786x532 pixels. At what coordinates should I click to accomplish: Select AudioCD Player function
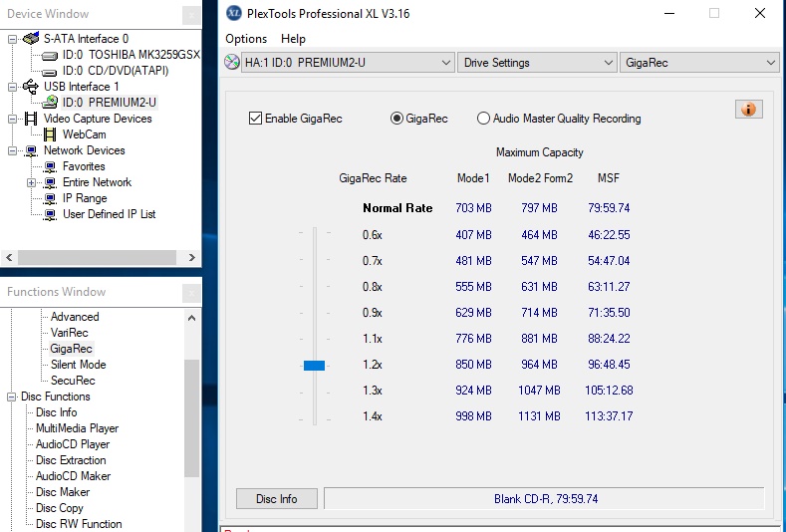click(x=73, y=444)
